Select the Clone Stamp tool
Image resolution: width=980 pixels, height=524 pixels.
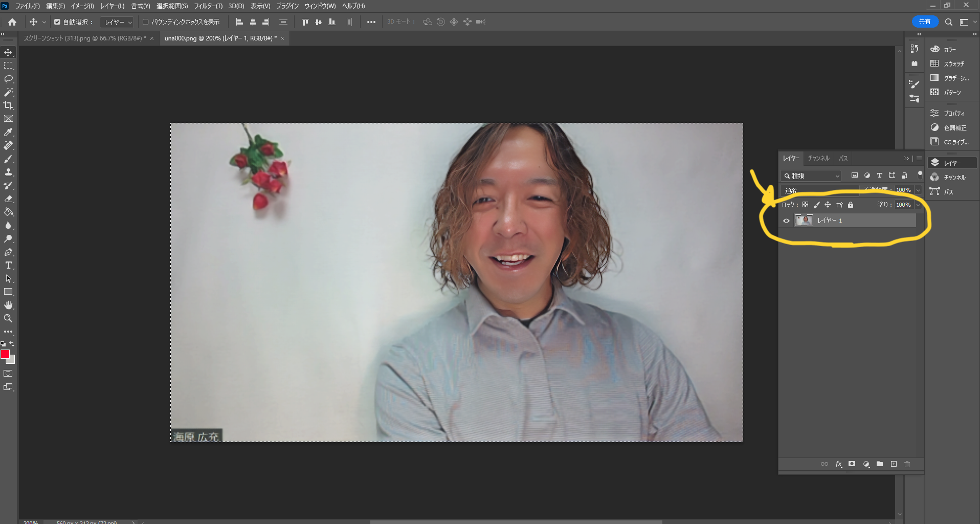click(x=8, y=172)
